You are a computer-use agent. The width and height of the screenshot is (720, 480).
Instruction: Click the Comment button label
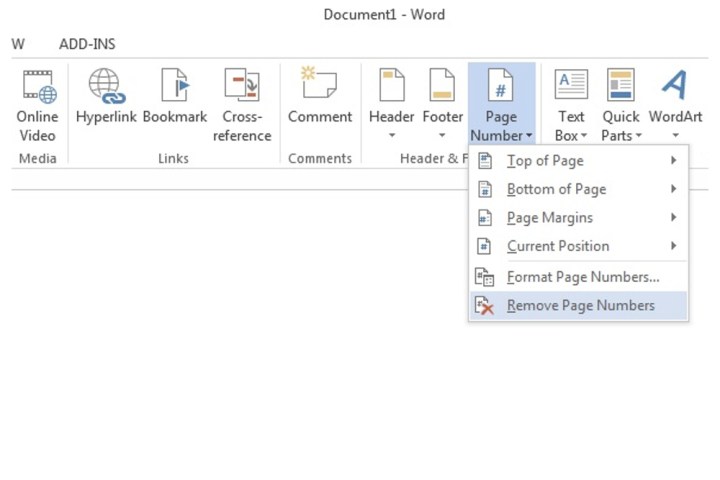click(320, 117)
